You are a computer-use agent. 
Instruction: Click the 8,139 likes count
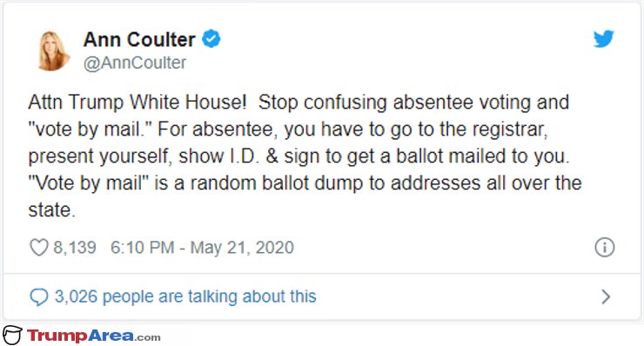[x=75, y=248]
